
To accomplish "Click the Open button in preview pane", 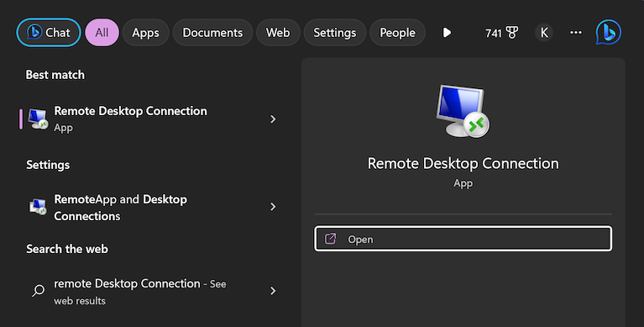I will pyautogui.click(x=463, y=239).
